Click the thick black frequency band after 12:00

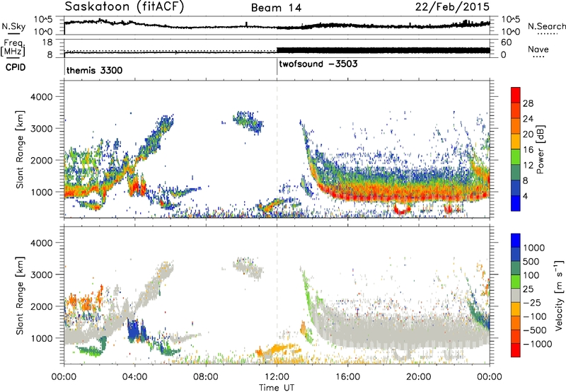[383, 50]
